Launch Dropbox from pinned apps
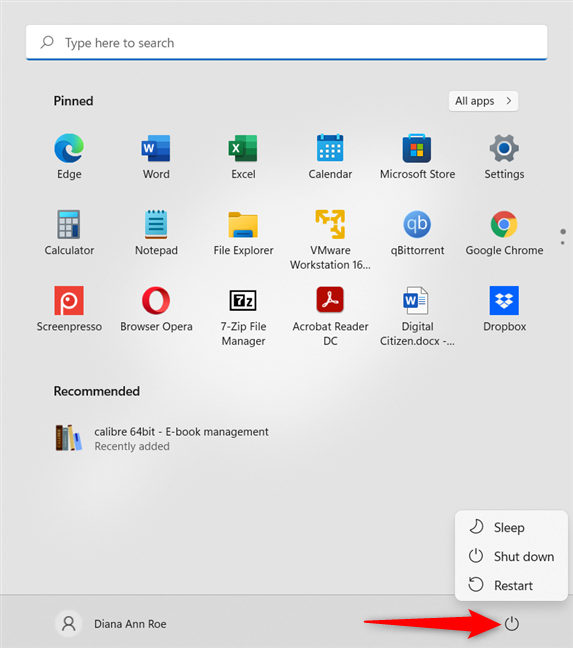The image size is (573, 648). click(504, 309)
